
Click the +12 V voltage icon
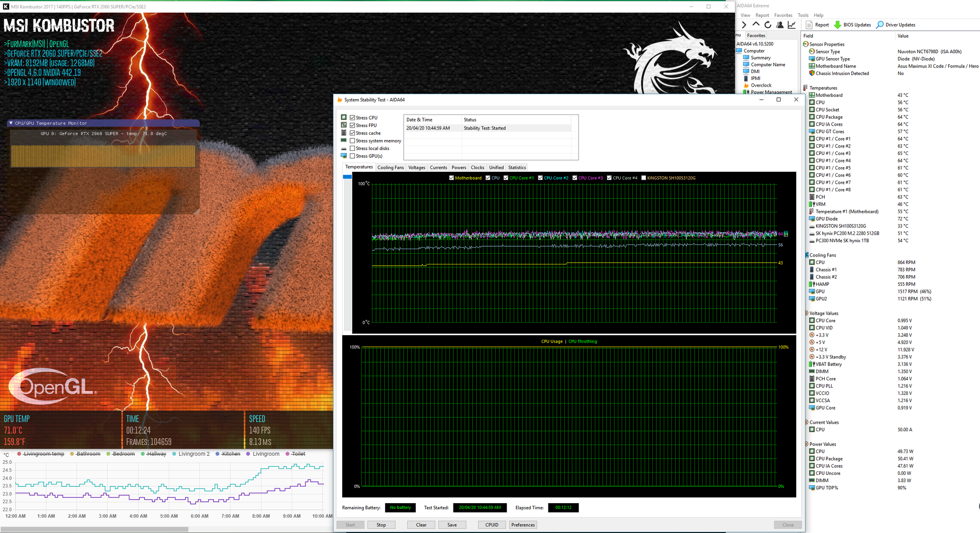pyautogui.click(x=812, y=350)
